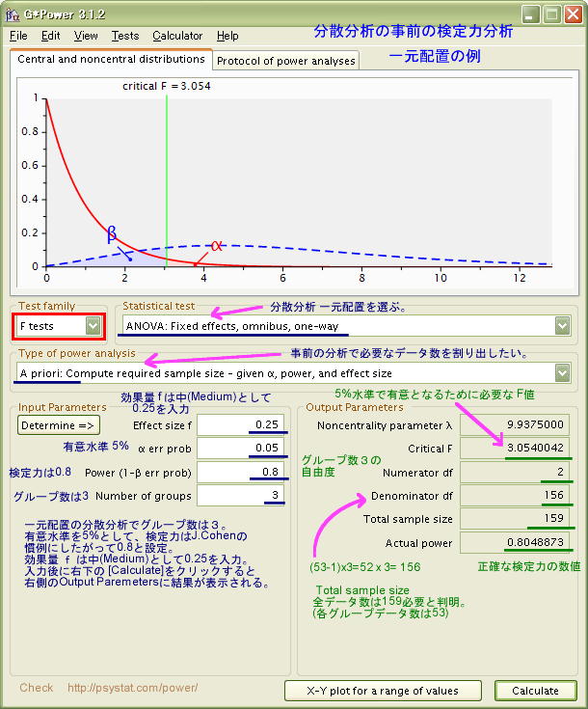This screenshot has width=588, height=709.
Task: Click the critical F = 3.054 plot label
Action: tap(167, 86)
